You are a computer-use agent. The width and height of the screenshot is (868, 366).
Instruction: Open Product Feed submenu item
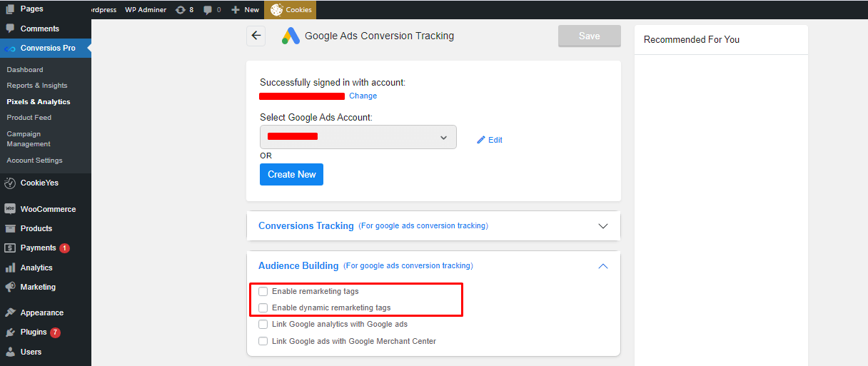coord(29,118)
